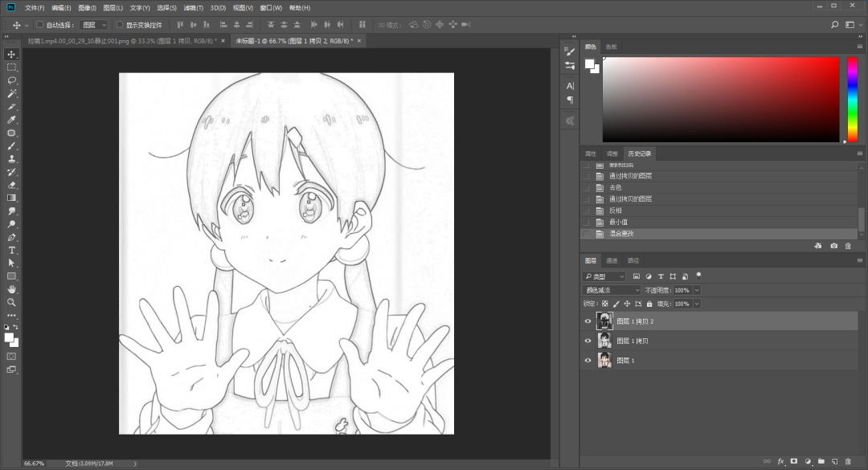Create new adjustment layer icon
The height and width of the screenshot is (470, 868).
[x=808, y=461]
